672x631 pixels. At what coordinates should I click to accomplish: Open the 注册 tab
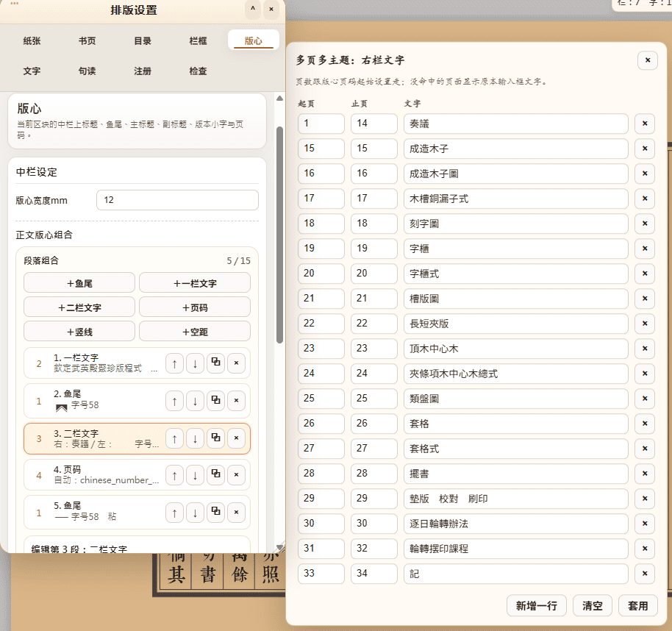coord(143,71)
